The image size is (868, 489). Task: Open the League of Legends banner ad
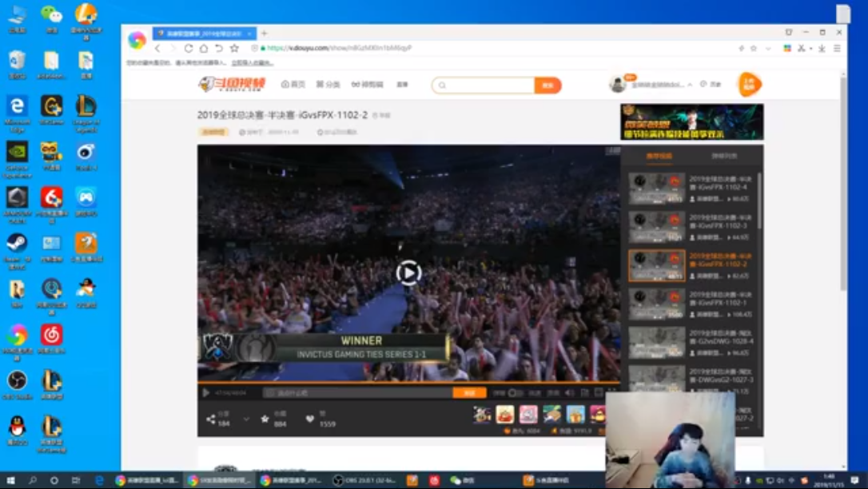[692, 121]
